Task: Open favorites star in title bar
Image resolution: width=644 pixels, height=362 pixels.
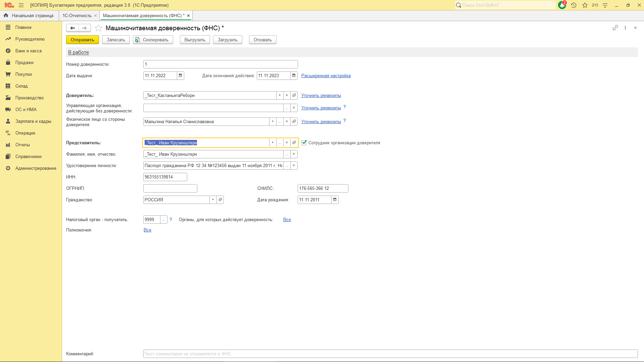Action: 585,5
